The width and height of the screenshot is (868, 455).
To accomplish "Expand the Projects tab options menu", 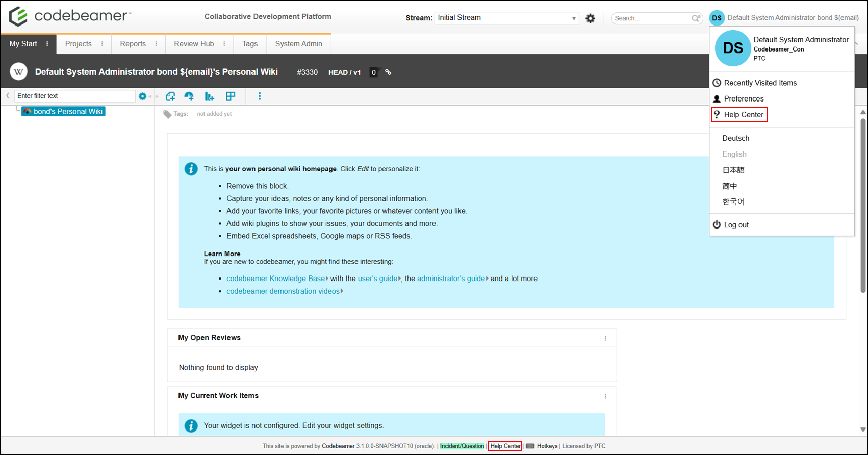I will click(102, 44).
